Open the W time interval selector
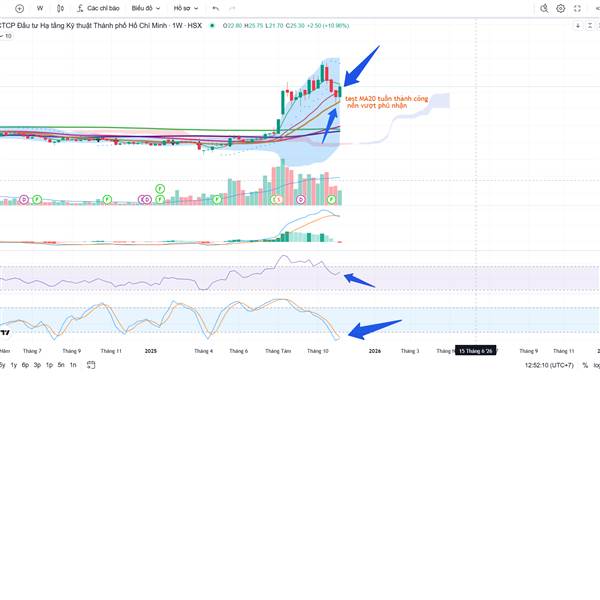 click(40, 8)
